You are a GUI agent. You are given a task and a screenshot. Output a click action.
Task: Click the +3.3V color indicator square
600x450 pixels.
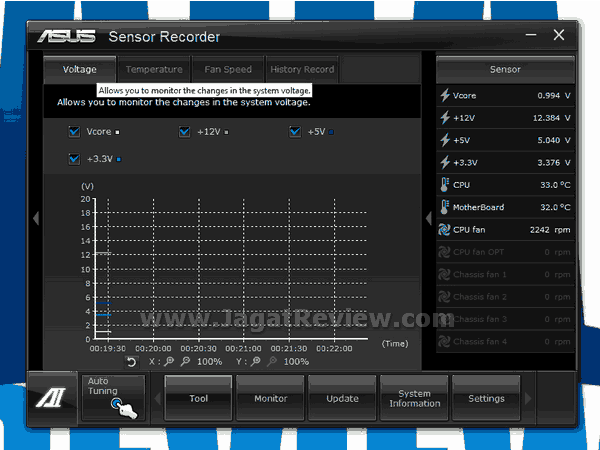119,160
